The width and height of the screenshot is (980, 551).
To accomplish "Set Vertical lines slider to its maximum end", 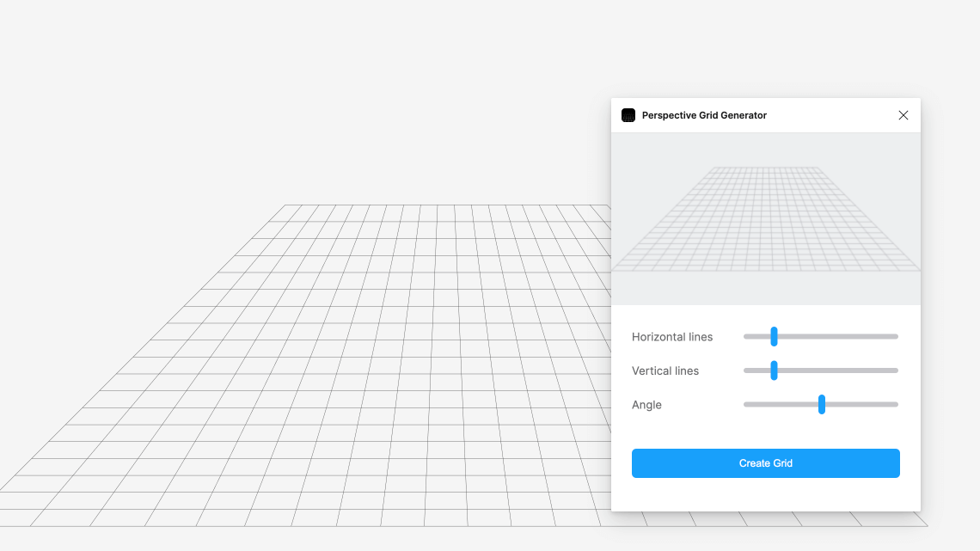I will [x=897, y=370].
